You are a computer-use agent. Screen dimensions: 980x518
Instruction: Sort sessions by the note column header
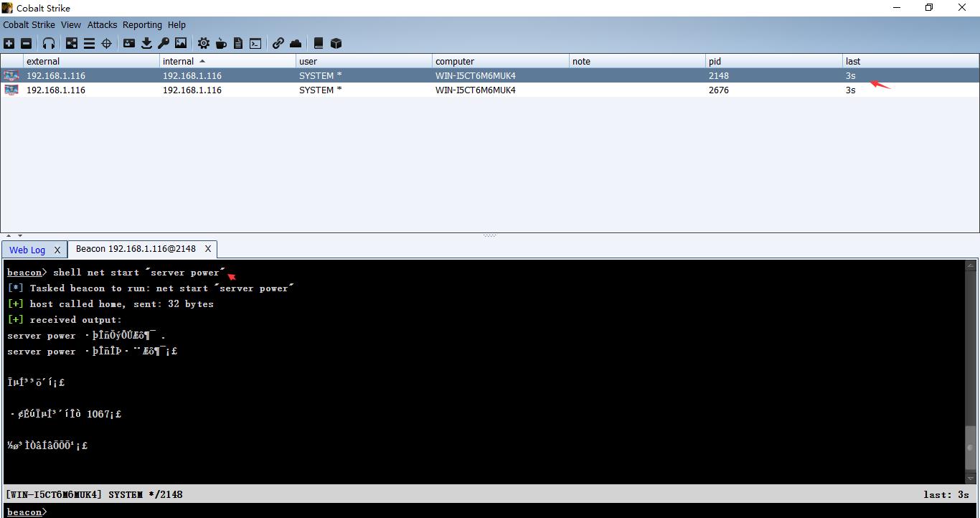[x=637, y=61]
